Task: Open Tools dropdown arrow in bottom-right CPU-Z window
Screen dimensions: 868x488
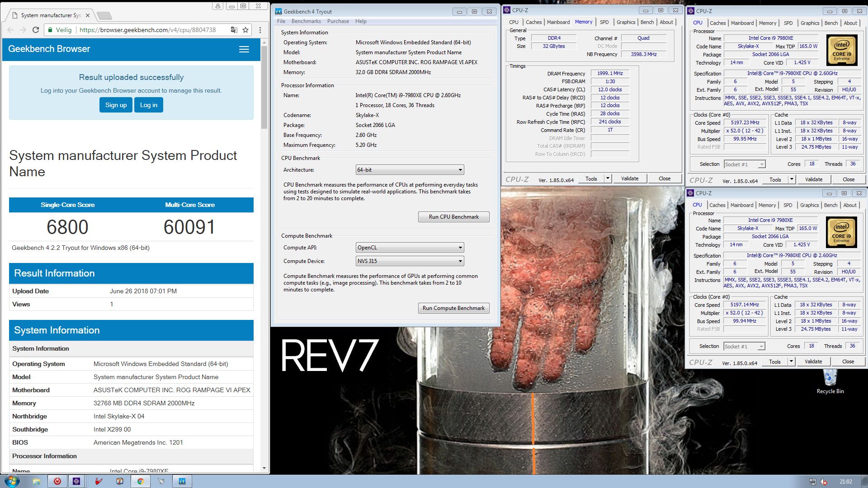Action: [791, 361]
